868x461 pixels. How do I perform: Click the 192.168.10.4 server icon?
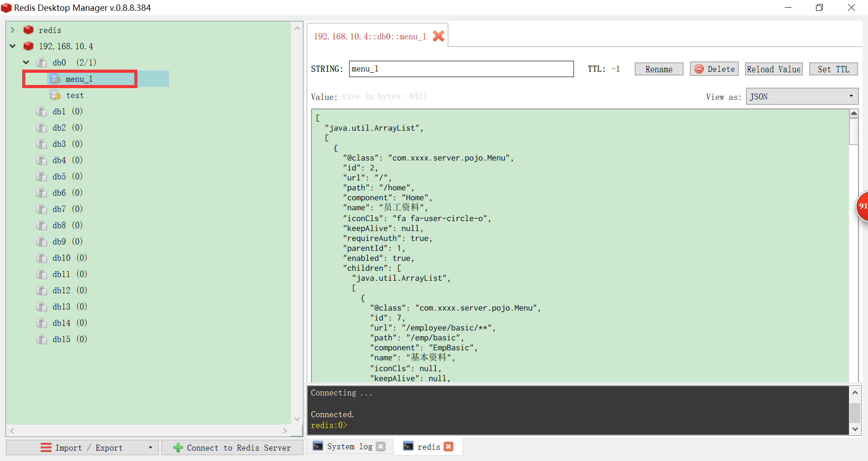pyautogui.click(x=28, y=46)
